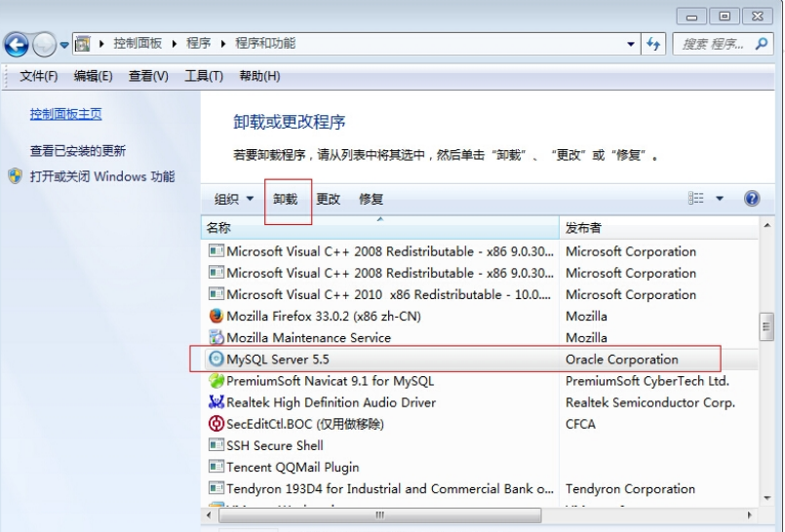Click the blue help question icon
This screenshot has width=785, height=532.
pos(752,199)
